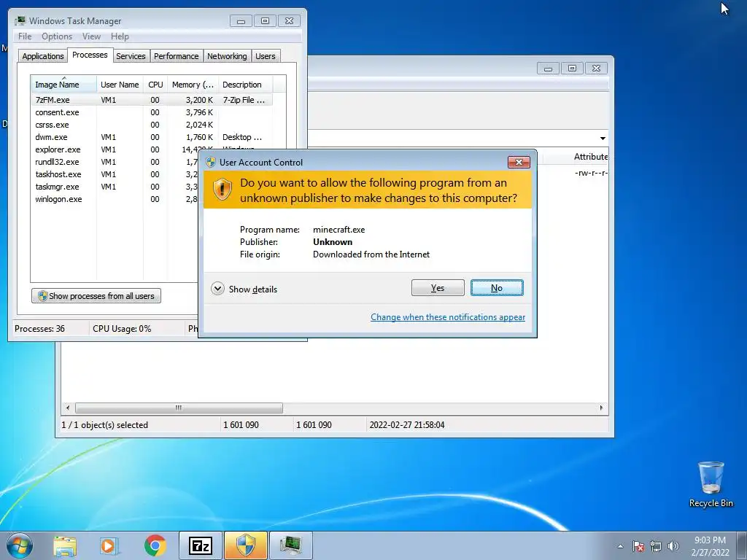Select the csrss.exe process row
This screenshot has height=560, width=747.
(152, 125)
